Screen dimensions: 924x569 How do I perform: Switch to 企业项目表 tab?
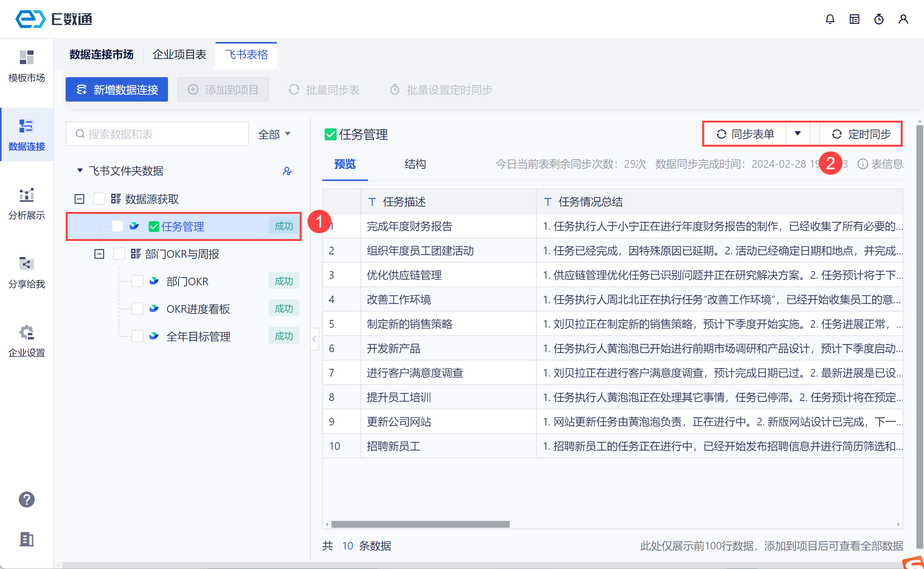coord(179,55)
